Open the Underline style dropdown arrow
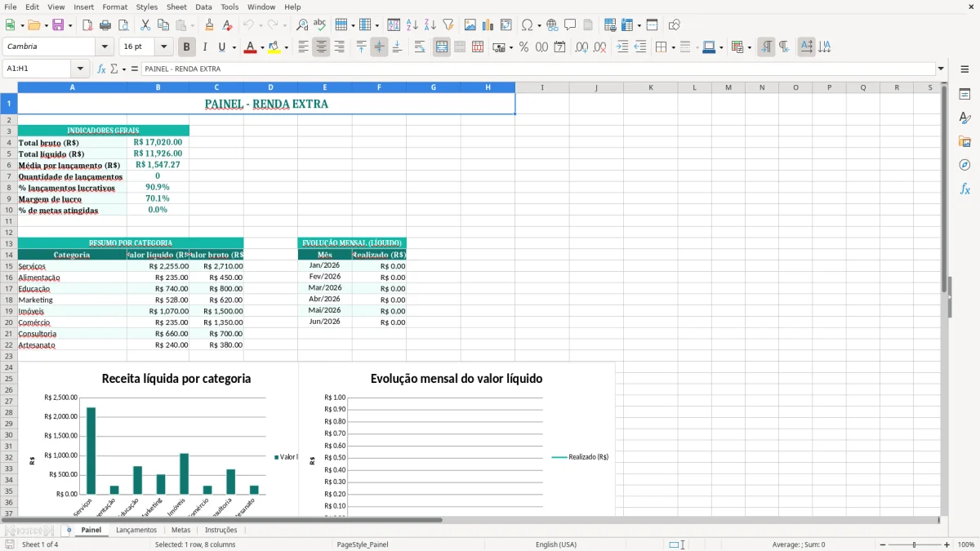The image size is (980, 551). [x=234, y=47]
